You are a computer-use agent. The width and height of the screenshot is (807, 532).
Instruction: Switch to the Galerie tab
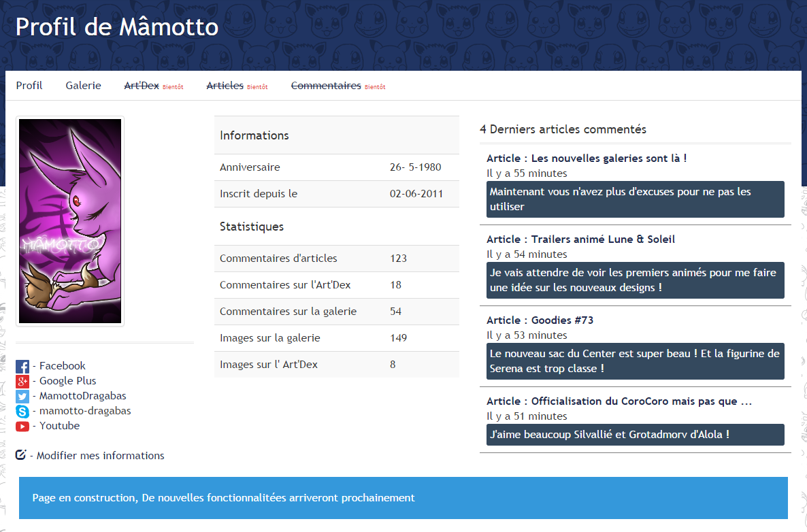83,86
